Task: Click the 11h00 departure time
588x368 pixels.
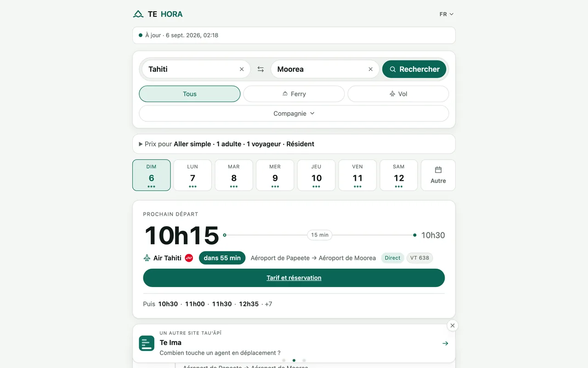Action: [195, 304]
